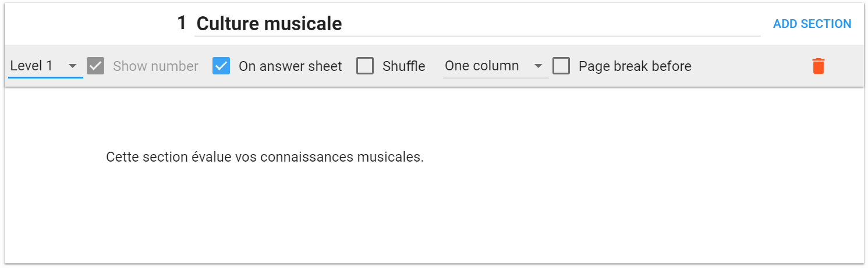The image size is (868, 268).
Task: Click the section number 1 heading
Action: click(182, 23)
